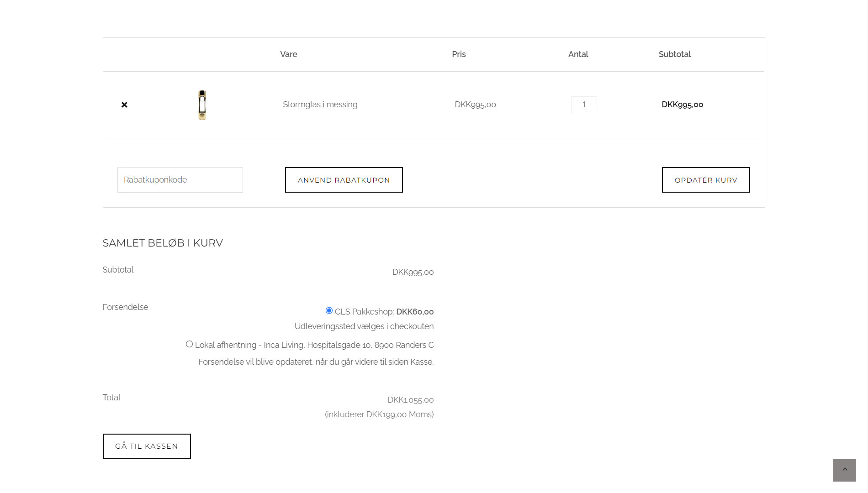Screen dimensions: 868x493
Task: Open the Stormglas i messing product thumbnail
Action: tap(202, 105)
